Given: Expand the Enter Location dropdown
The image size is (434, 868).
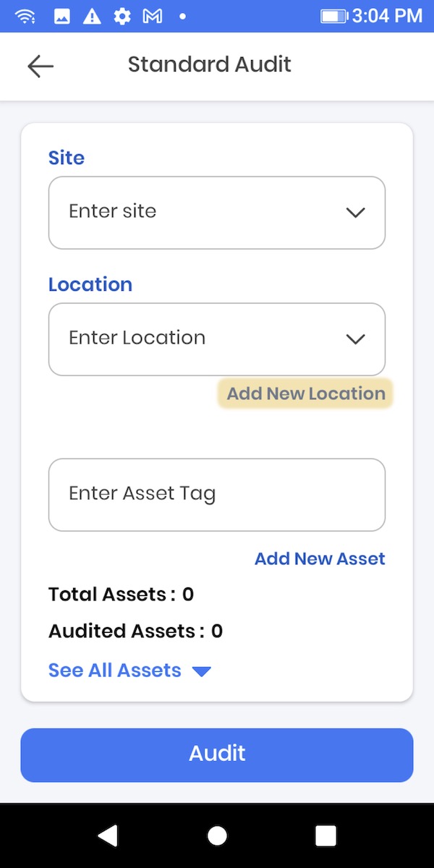Looking at the screenshot, I should click(216, 339).
